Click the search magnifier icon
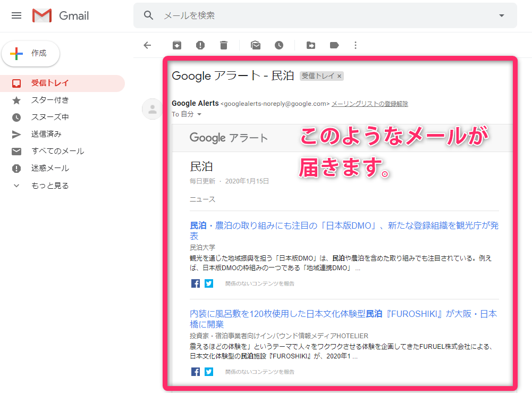Screen dimensions: 532x393 click(148, 15)
